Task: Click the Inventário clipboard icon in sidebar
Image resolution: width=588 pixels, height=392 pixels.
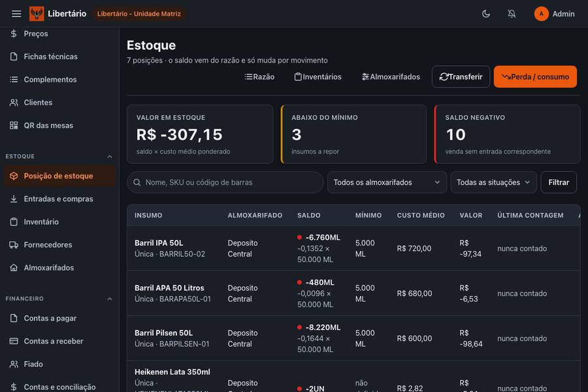Action: coord(14,221)
